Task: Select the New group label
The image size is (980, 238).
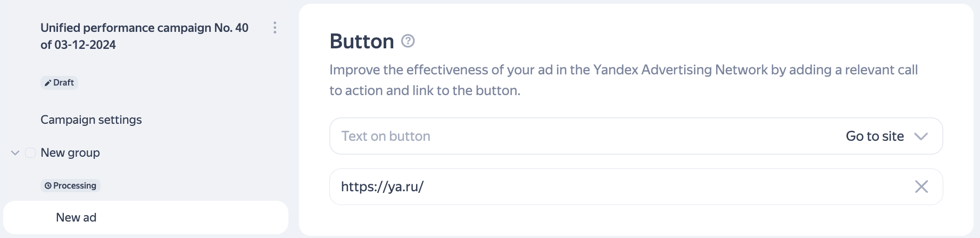Action: [x=70, y=153]
